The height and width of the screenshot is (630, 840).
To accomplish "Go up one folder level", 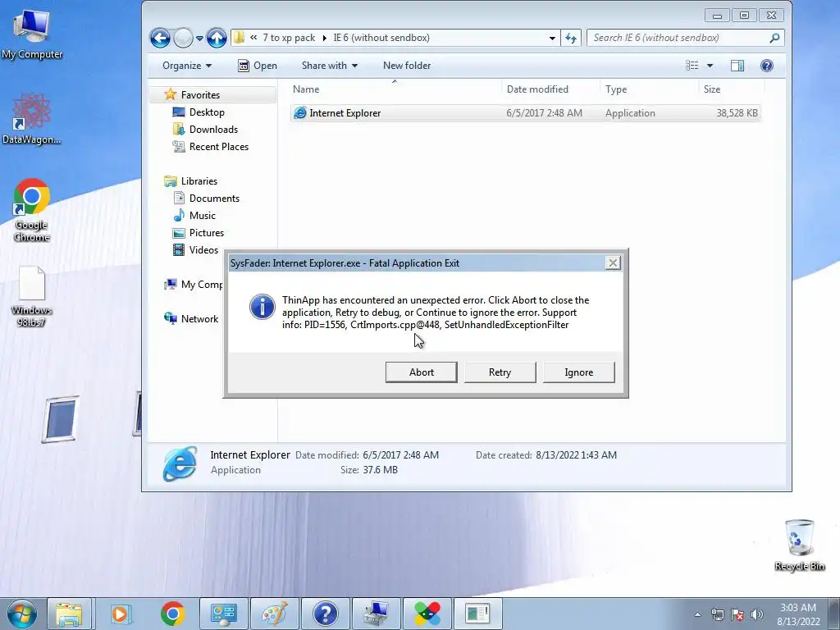I will coord(217,38).
